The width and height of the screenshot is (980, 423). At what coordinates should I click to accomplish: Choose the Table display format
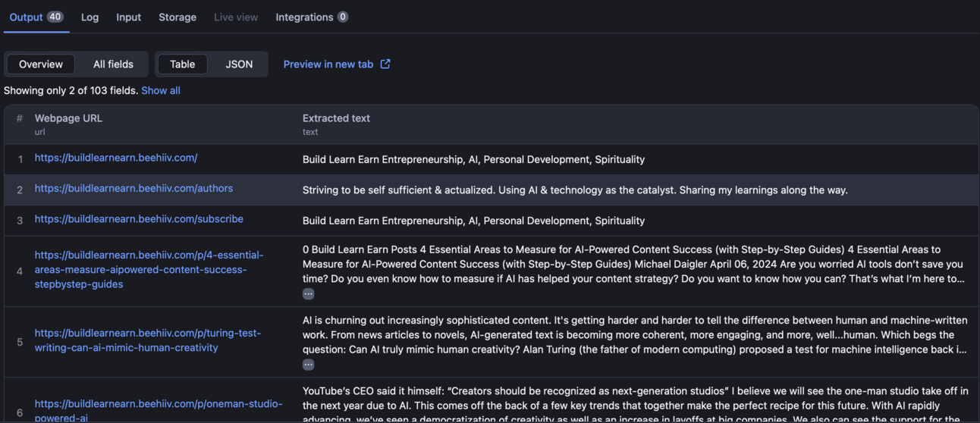click(x=182, y=64)
